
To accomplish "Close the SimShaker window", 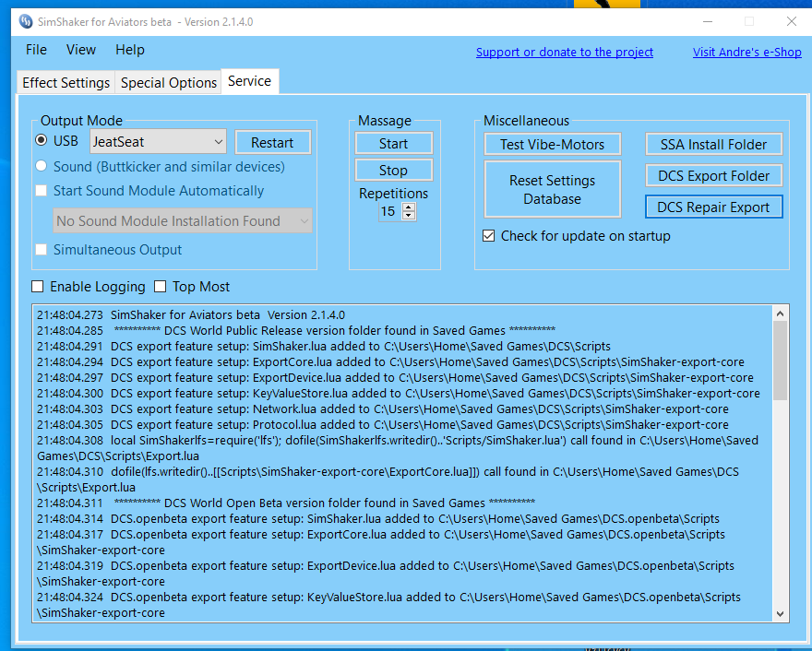I will 792,22.
